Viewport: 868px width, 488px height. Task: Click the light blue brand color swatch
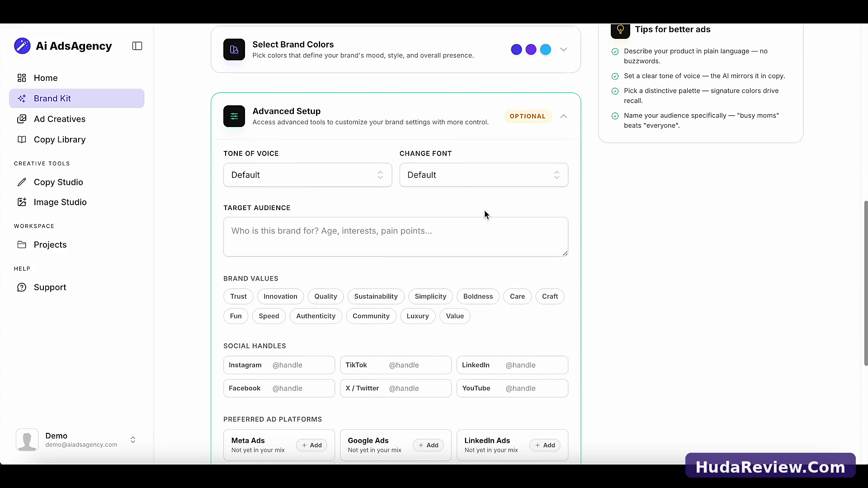546,50
